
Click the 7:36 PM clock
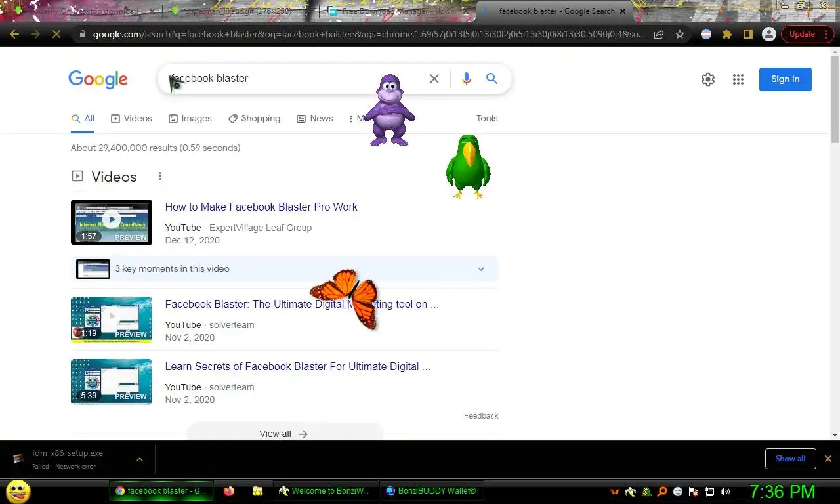pos(782,492)
